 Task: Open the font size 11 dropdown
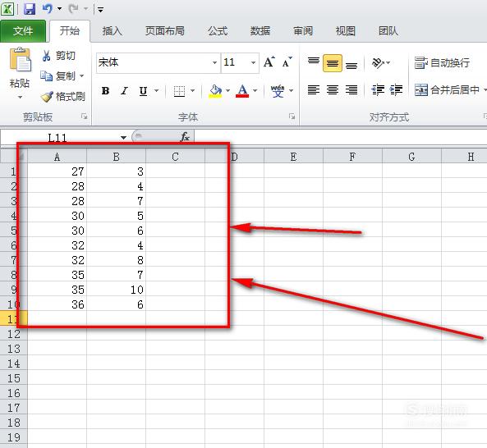(x=254, y=62)
